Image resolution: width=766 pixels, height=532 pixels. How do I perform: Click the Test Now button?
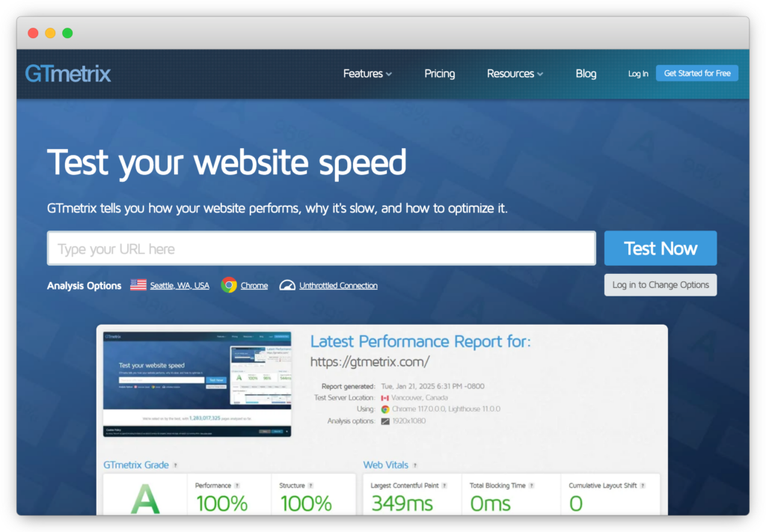coord(660,248)
